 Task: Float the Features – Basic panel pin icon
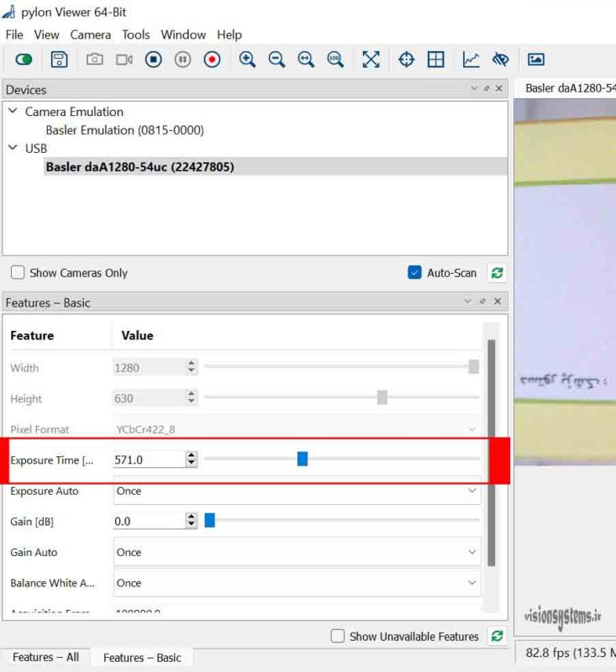pos(482,302)
